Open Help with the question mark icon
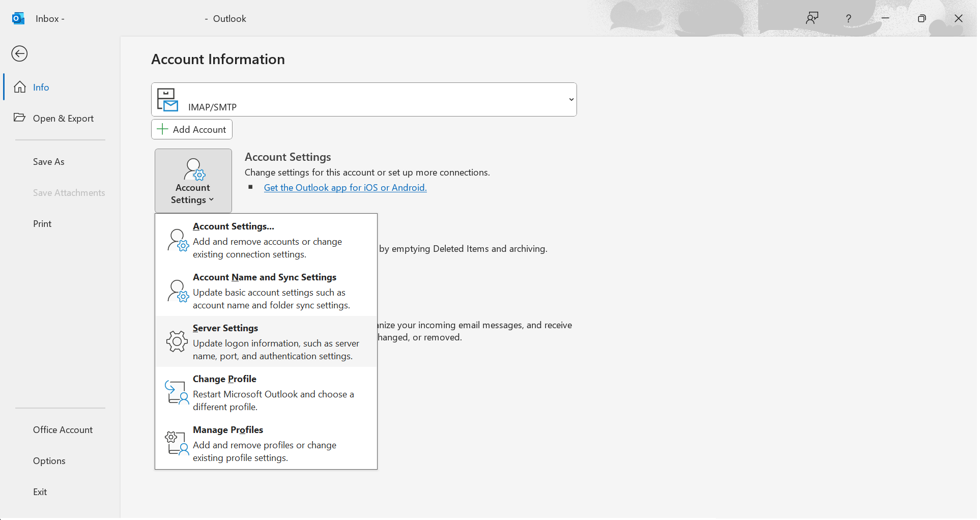The height and width of the screenshot is (520, 980). (x=848, y=18)
